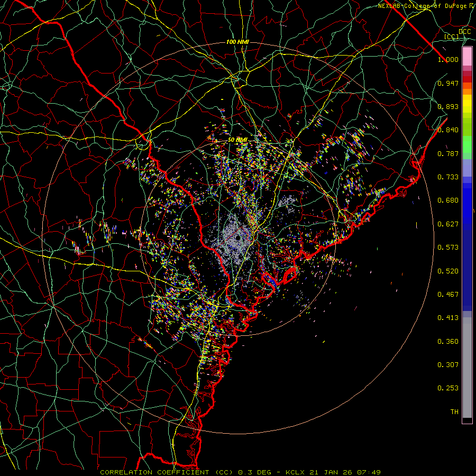
Task: Click the TH threshold label
Action: 454,412
